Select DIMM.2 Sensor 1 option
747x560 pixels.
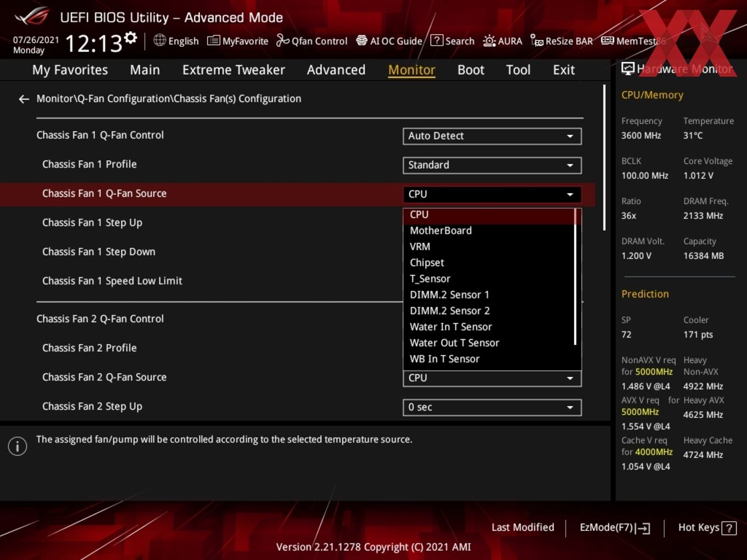point(489,295)
